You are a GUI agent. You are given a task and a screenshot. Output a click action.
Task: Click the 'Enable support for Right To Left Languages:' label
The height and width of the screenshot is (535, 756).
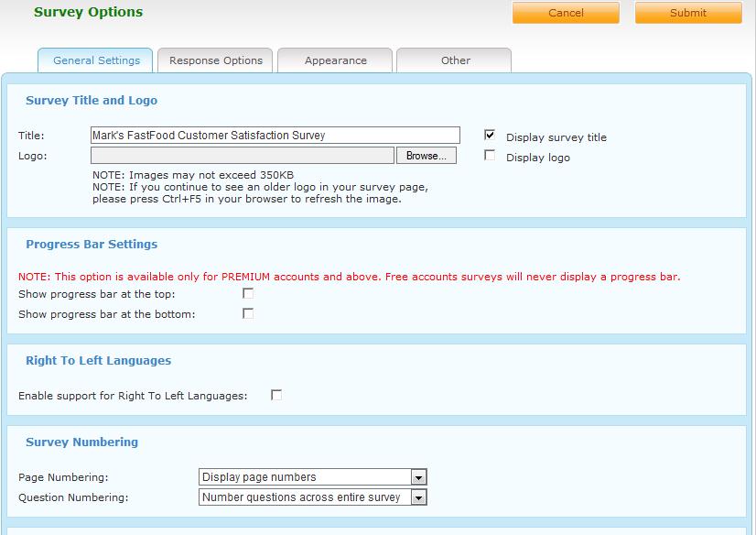[133, 396]
